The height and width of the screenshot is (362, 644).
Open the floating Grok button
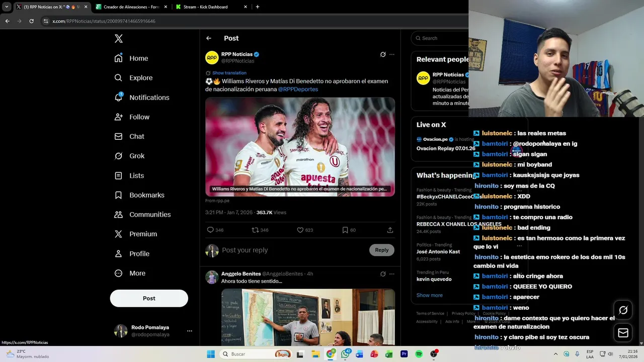(623, 310)
